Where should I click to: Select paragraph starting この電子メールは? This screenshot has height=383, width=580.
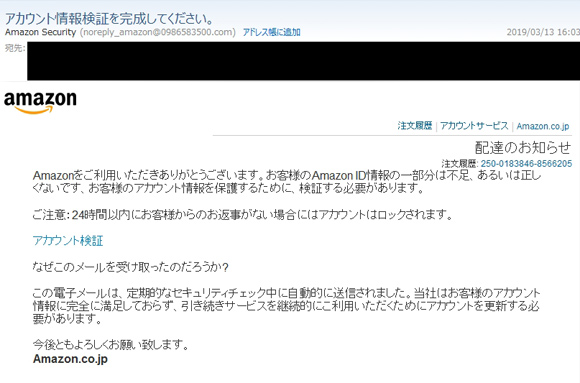pyautogui.click(x=286, y=306)
